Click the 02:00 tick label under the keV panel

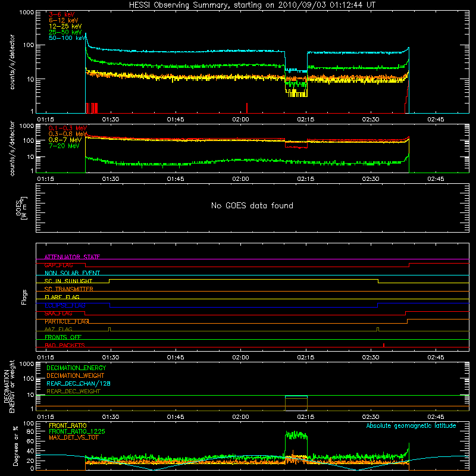coord(240,120)
